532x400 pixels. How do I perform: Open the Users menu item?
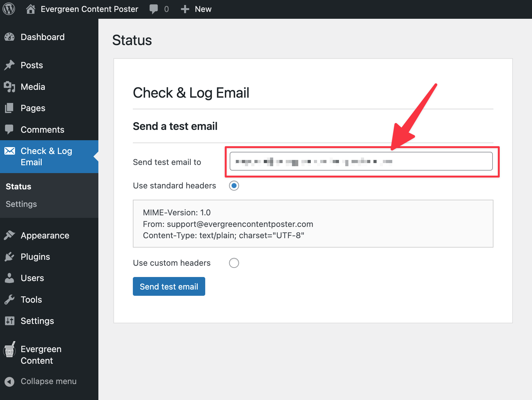click(32, 278)
